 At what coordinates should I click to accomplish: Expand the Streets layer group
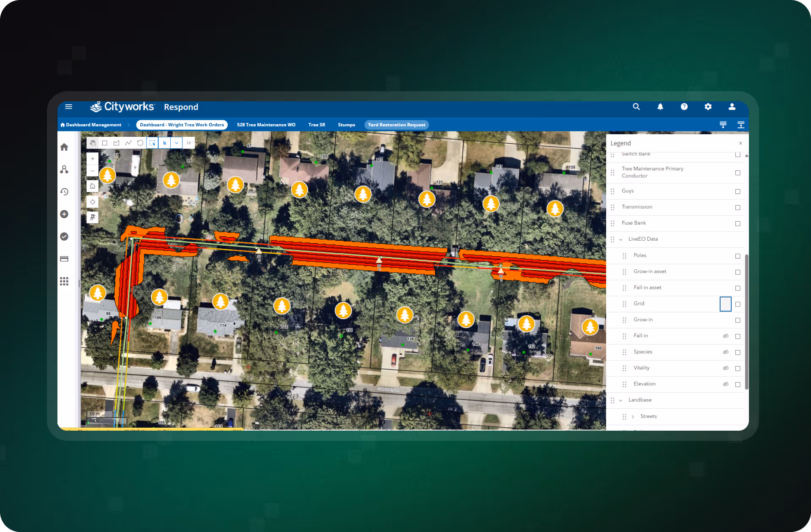[633, 417]
